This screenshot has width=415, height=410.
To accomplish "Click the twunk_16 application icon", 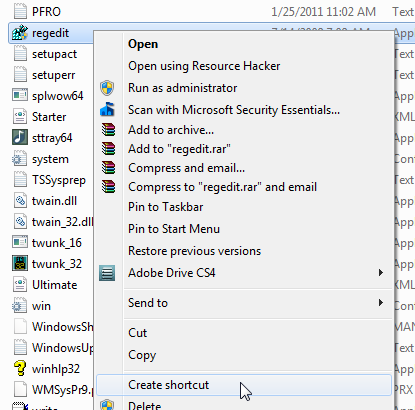I will click(20, 242).
